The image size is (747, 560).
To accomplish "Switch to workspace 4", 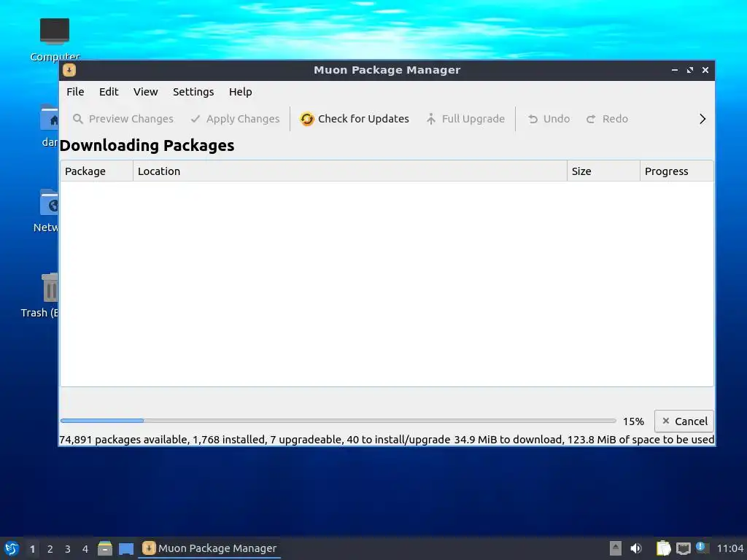I will (85, 549).
